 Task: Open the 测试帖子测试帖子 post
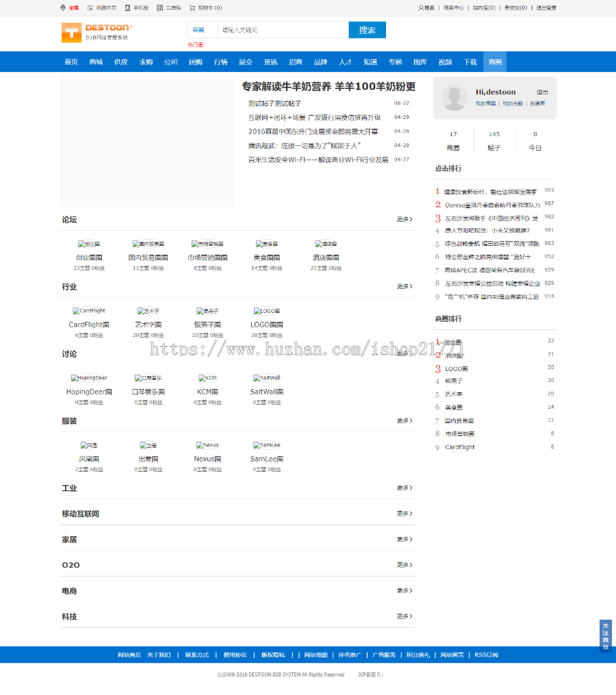point(274,103)
